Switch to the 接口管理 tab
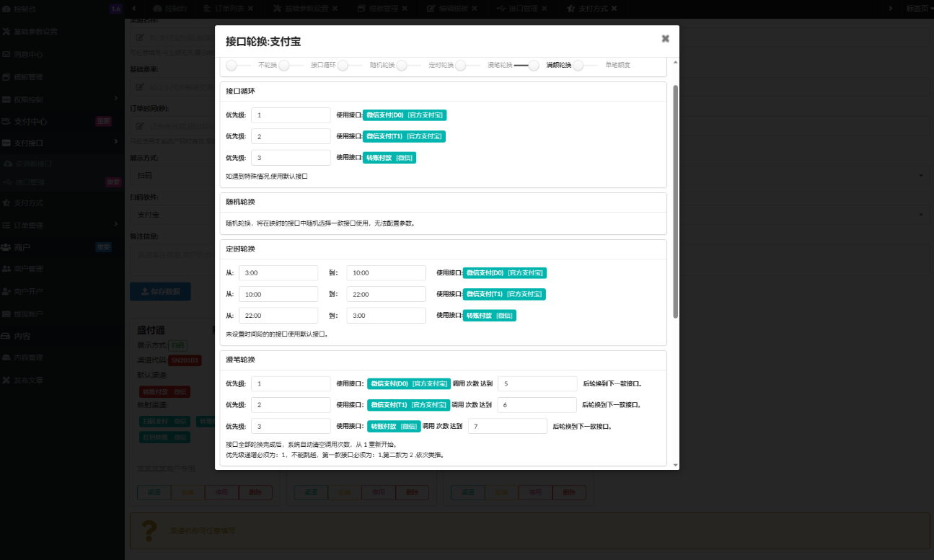 pyautogui.click(x=522, y=9)
